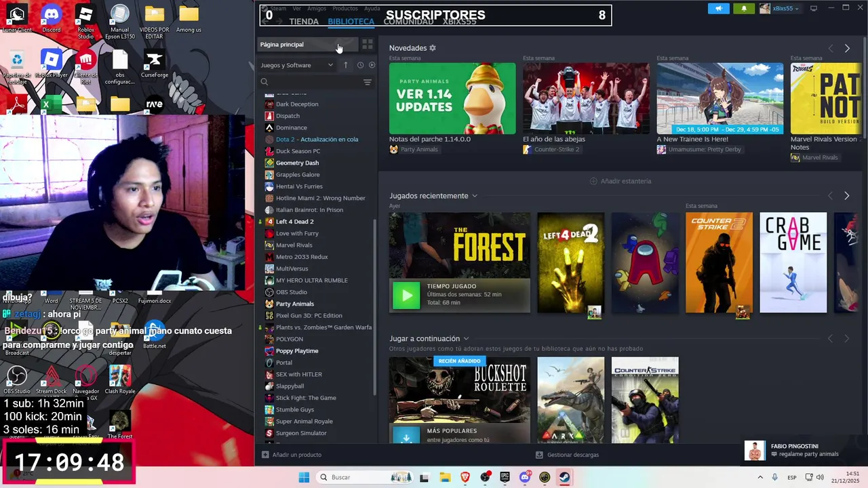Collapse the Jugados recientemente shelf

tap(474, 196)
